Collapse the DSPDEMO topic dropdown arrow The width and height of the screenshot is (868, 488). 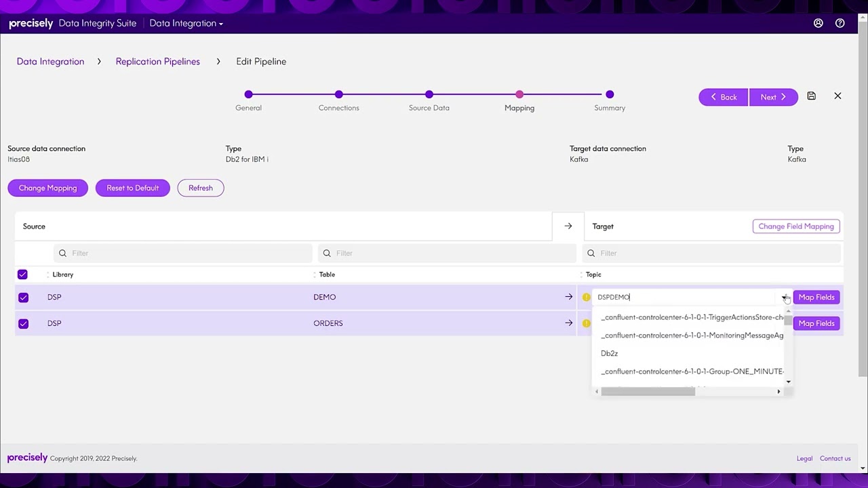click(x=784, y=298)
